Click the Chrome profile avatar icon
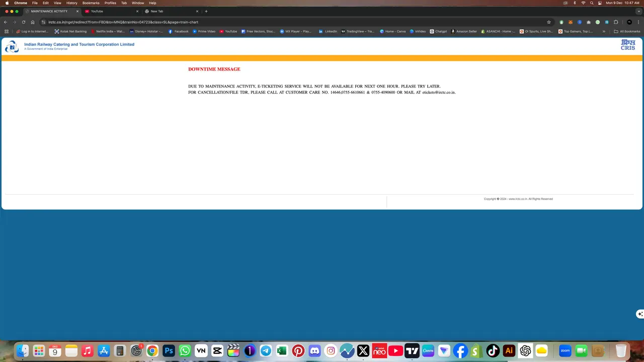 tap(629, 22)
